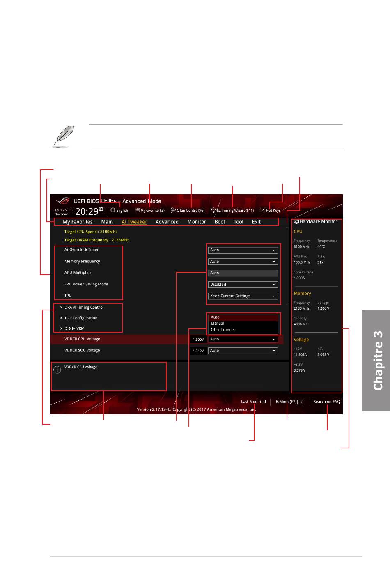Switch to the Boot tab
This screenshot has width=390, height=588.
pyautogui.click(x=220, y=222)
